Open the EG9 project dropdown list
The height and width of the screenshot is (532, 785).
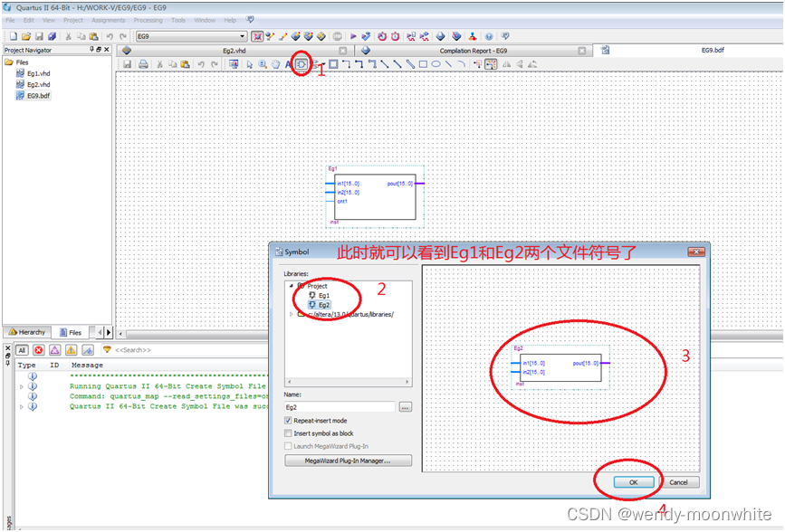coord(242,37)
